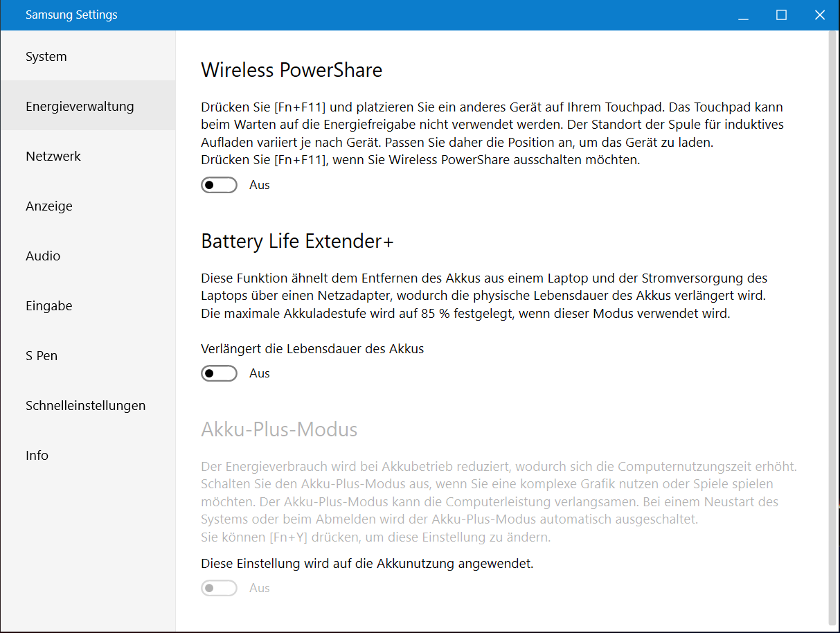
Task: Open the System settings section
Action: click(x=88, y=57)
